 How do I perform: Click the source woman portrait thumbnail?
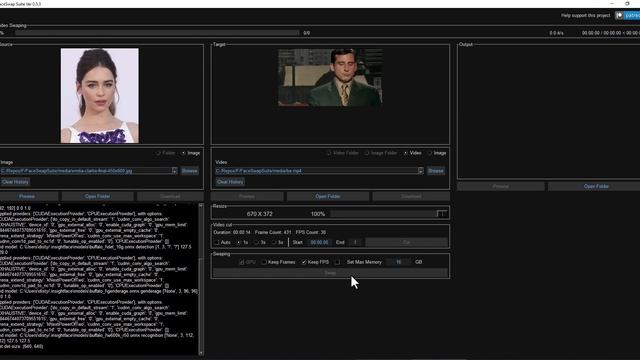(100, 96)
